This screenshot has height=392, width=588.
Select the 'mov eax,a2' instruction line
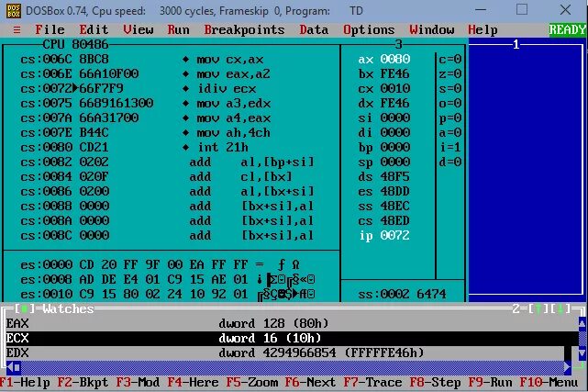pyautogui.click(x=146, y=73)
